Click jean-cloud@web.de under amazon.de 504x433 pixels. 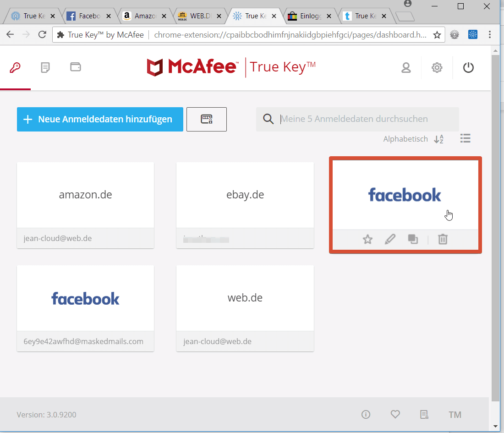(58, 239)
